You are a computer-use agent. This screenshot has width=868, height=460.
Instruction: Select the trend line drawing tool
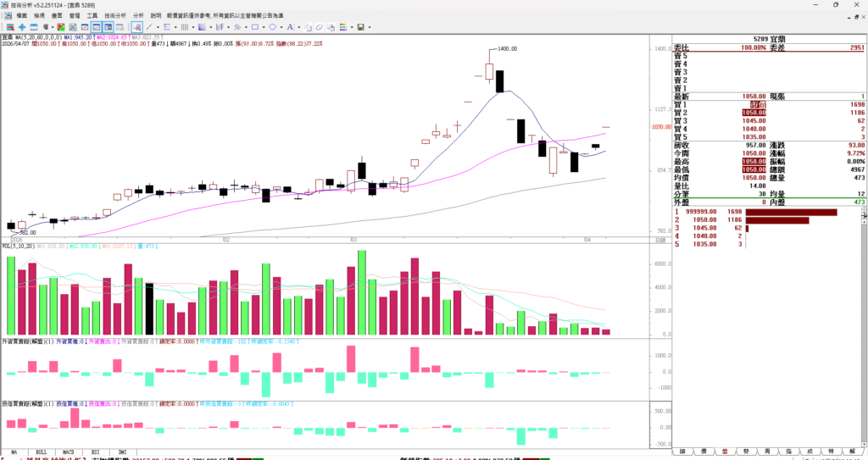pyautogui.click(x=149, y=27)
